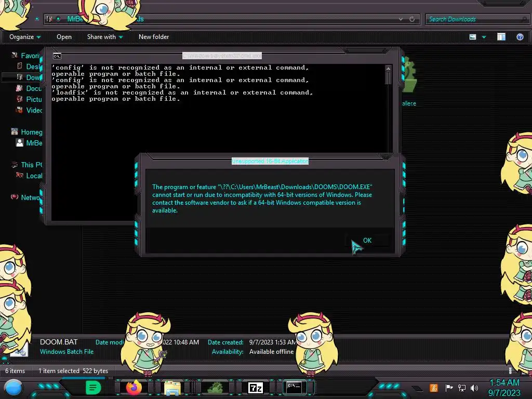Select Documents in the navigation pane
Image resolution: width=532 pixels, height=399 pixels.
point(29,88)
